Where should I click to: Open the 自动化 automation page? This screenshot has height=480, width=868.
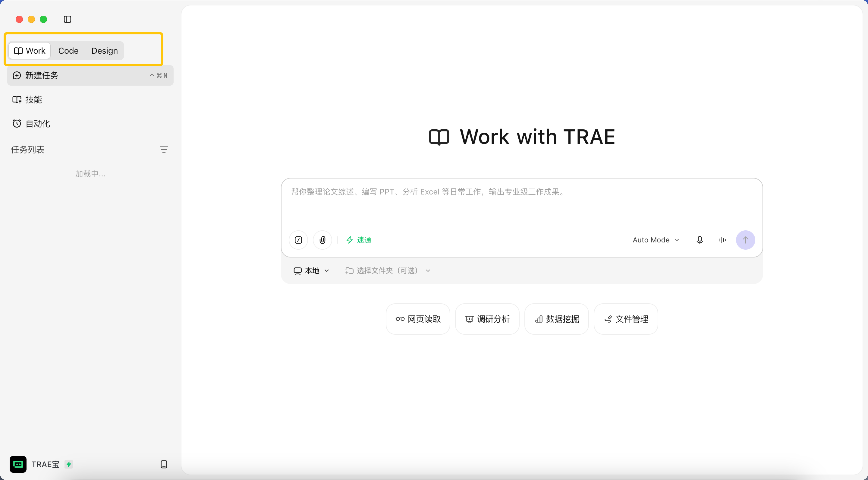90,124
